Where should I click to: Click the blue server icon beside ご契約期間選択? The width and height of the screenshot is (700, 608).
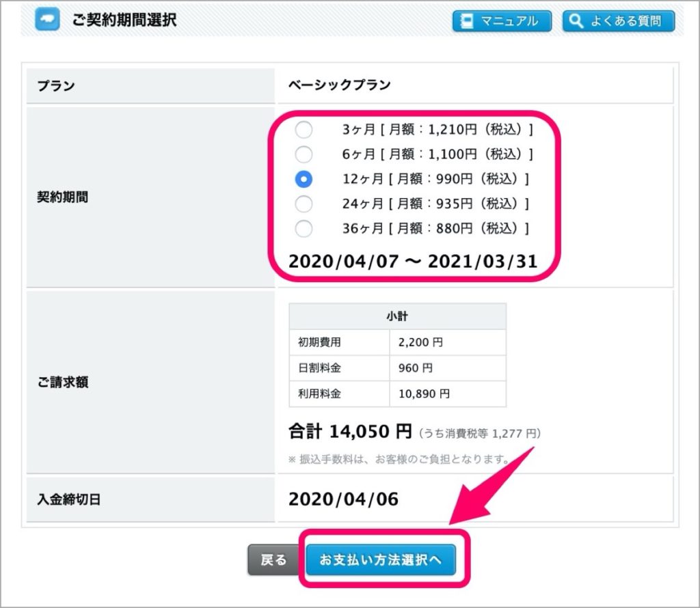(x=47, y=19)
